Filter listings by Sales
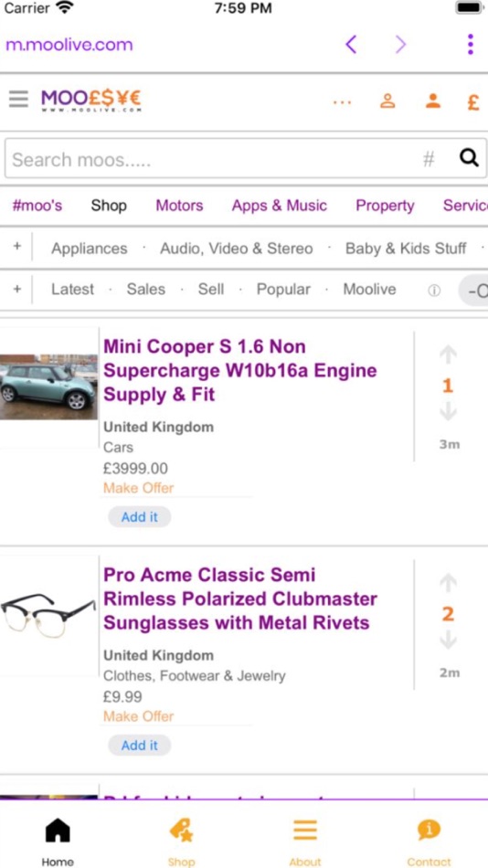The width and height of the screenshot is (488, 868). 145,289
